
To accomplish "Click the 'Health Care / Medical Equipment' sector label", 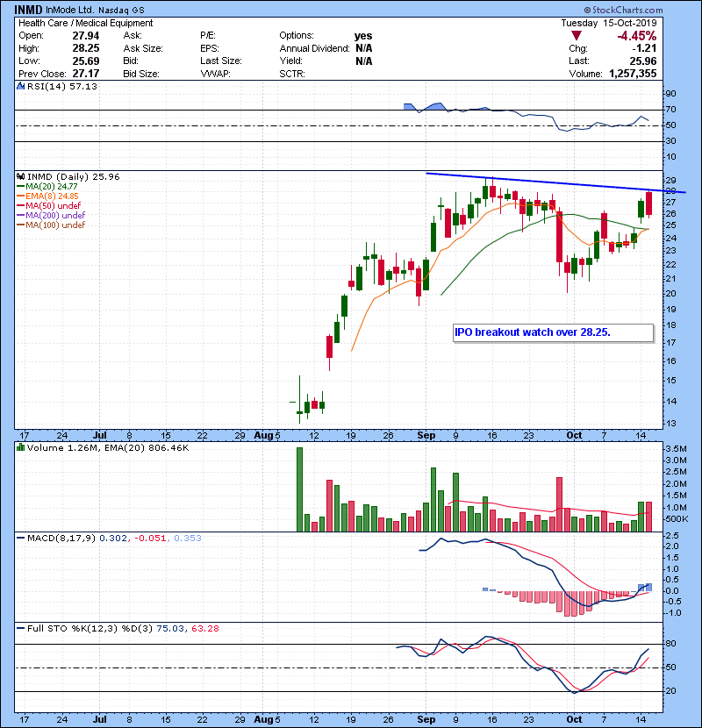I will tap(85, 23).
